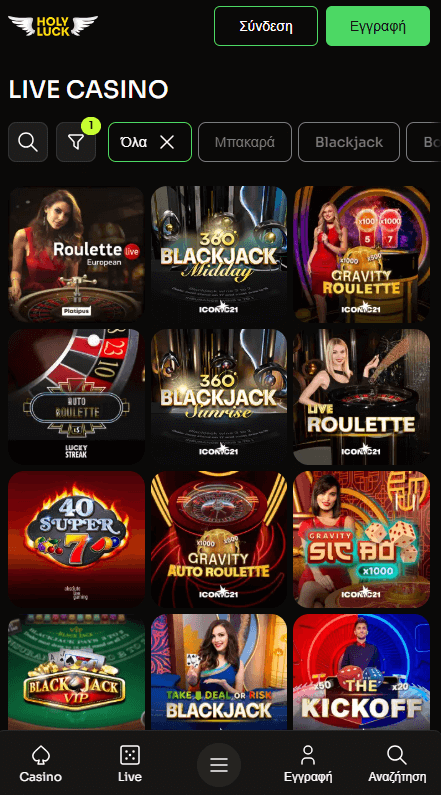Tap the Αναζήτηση search icon in bottom bar
The width and height of the screenshot is (441, 795).
tap(397, 755)
